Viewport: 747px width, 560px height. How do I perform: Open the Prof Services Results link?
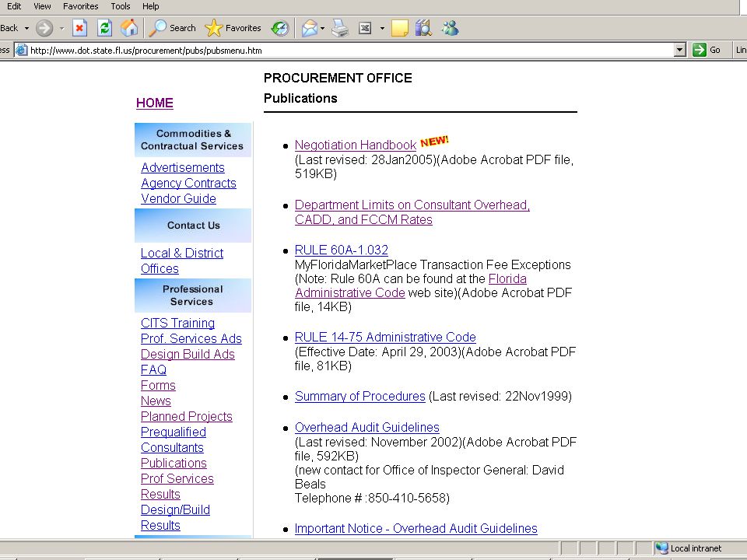[177, 486]
